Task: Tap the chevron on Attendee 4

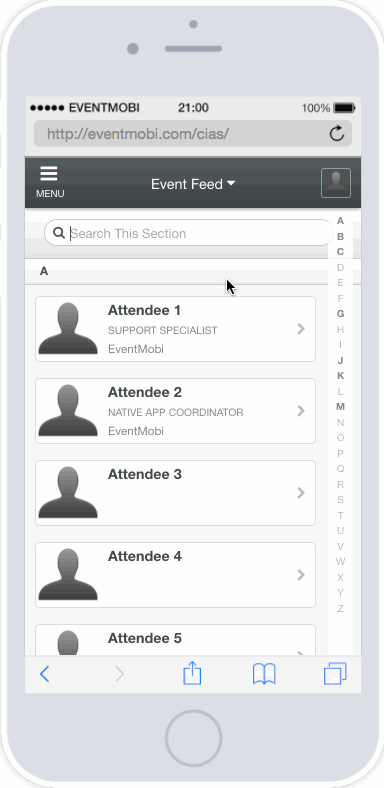Action: coord(301,574)
